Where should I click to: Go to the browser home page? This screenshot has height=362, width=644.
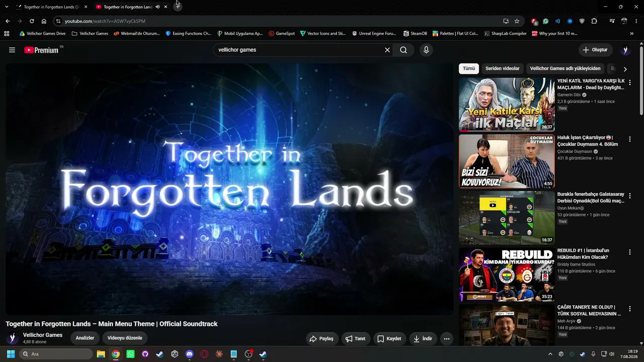(x=44, y=21)
